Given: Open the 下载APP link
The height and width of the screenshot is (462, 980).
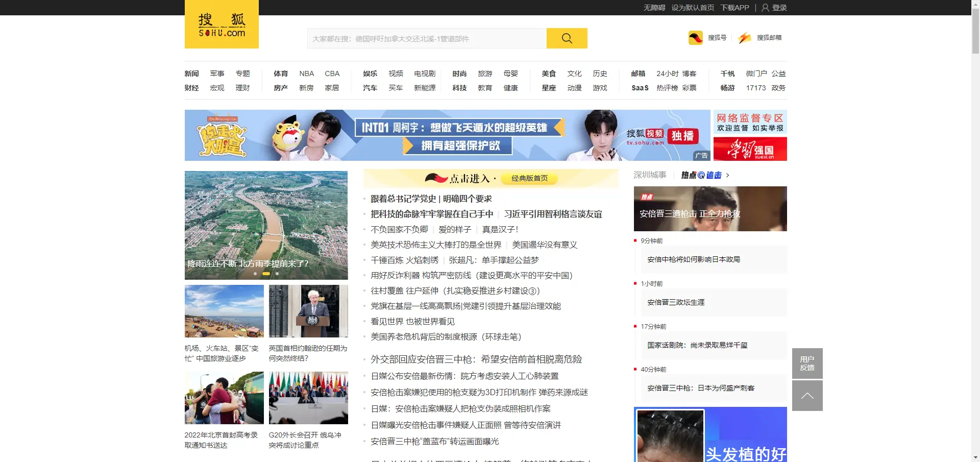Looking at the screenshot, I should click(735, 7).
